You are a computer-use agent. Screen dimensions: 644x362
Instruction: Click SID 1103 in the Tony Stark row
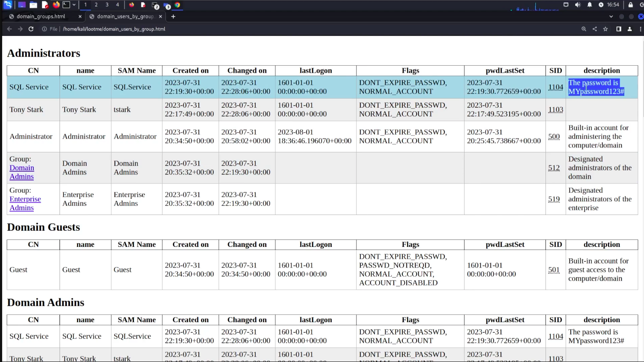556,109
